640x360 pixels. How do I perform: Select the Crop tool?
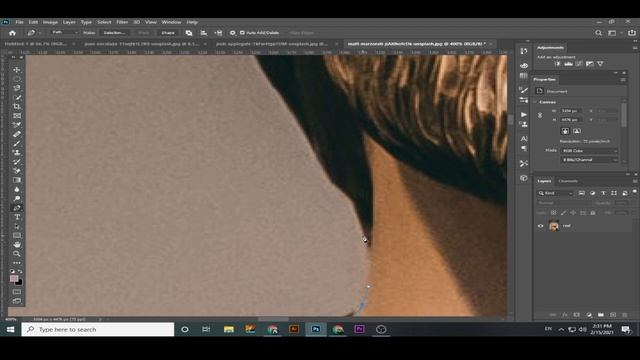point(17,107)
